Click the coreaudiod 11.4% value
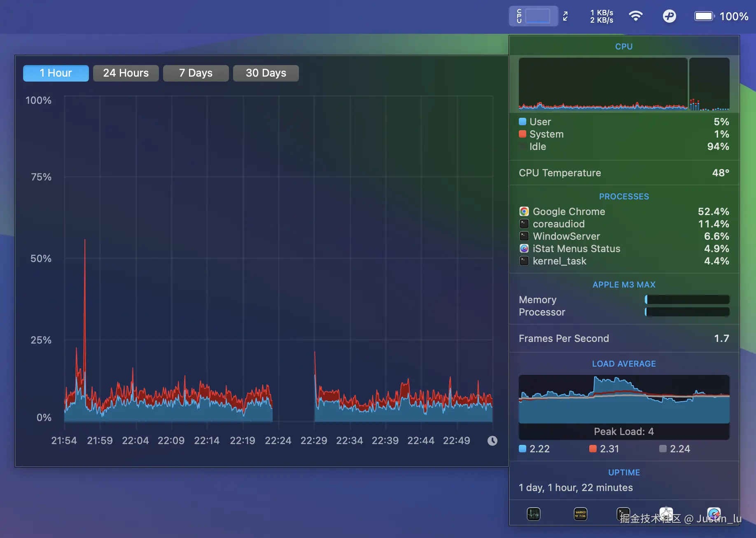 pyautogui.click(x=714, y=224)
